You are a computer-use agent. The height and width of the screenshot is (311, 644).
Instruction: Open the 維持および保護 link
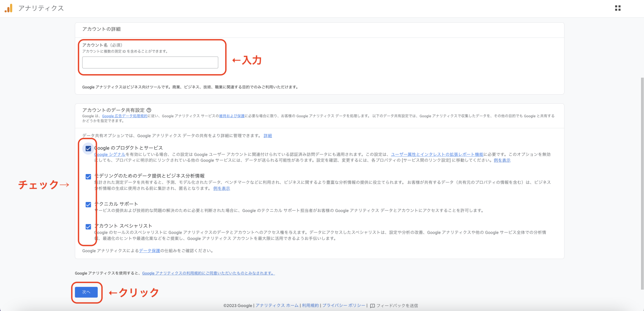(x=232, y=116)
